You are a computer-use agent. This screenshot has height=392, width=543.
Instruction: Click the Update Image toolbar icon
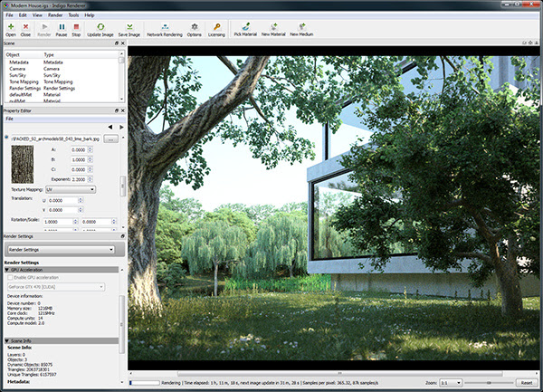tap(100, 30)
